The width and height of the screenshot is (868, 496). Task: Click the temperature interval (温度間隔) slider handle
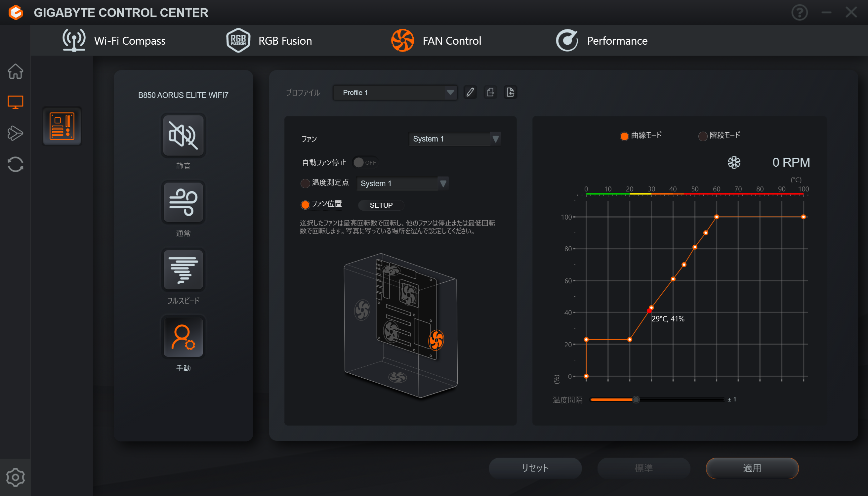pos(636,399)
